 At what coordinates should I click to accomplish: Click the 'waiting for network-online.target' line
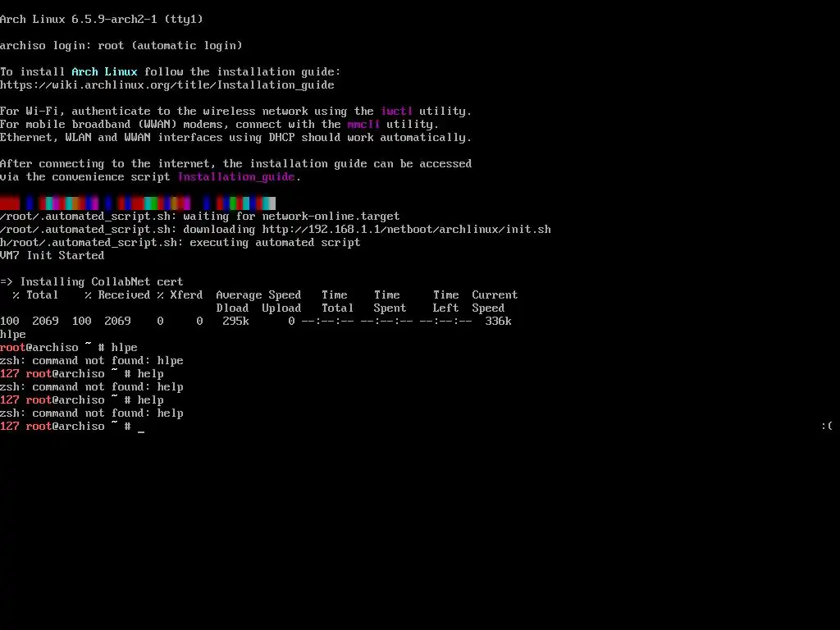coord(200,216)
